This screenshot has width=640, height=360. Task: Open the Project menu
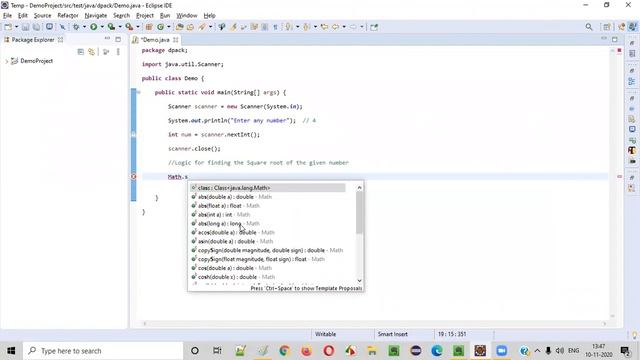[144, 16]
